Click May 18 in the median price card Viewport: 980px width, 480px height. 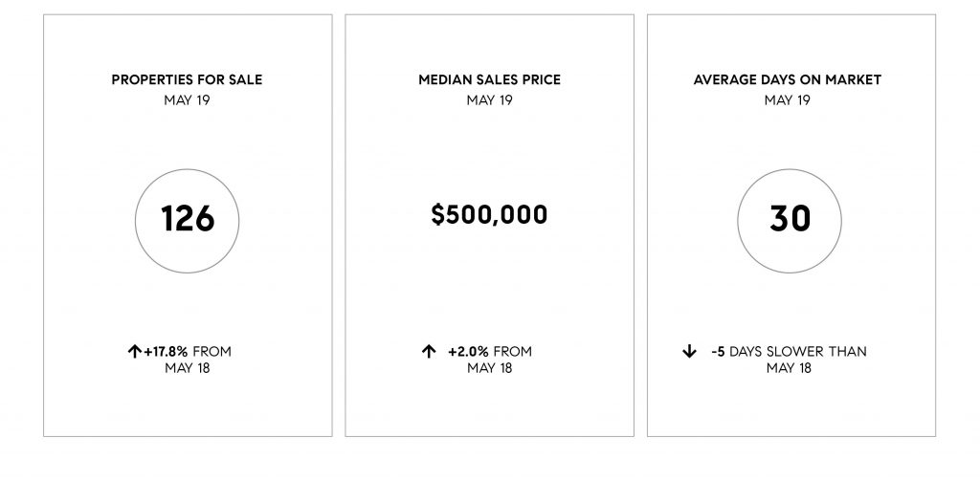coord(489,368)
